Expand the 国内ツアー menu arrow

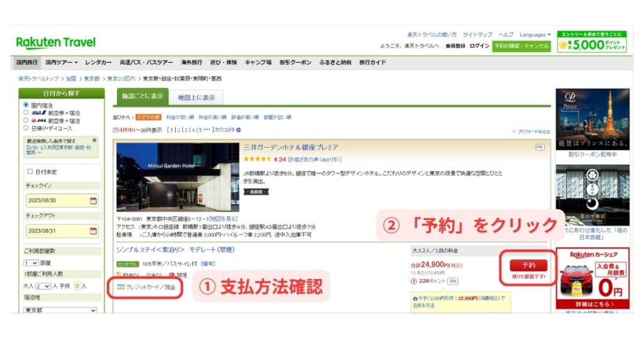point(76,62)
